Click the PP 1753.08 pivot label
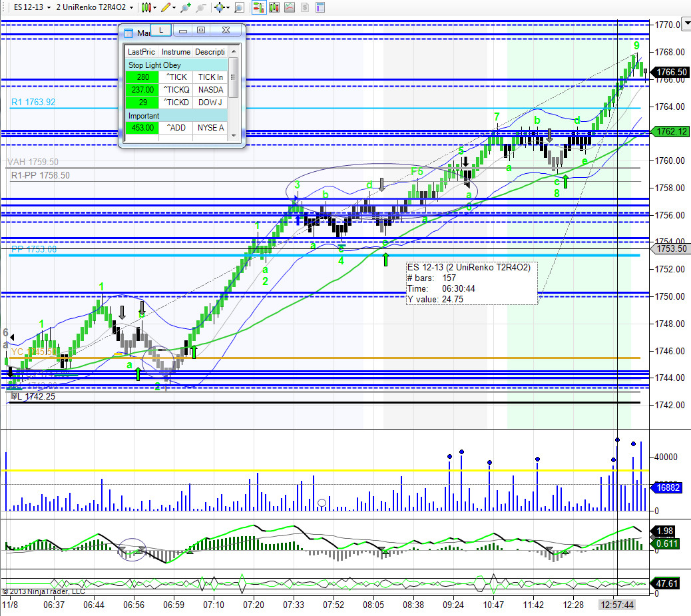The image size is (691, 616). click(34, 250)
